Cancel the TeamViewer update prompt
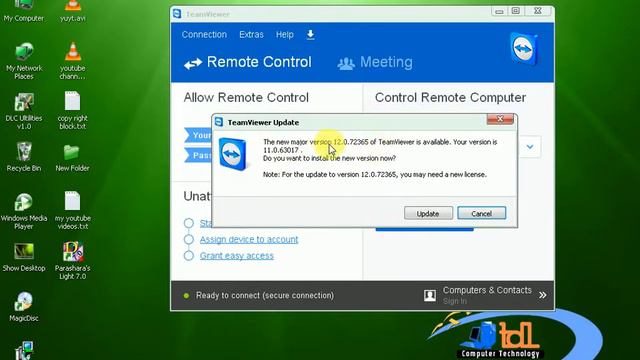Screen dimensions: 640x360 pos(481,213)
